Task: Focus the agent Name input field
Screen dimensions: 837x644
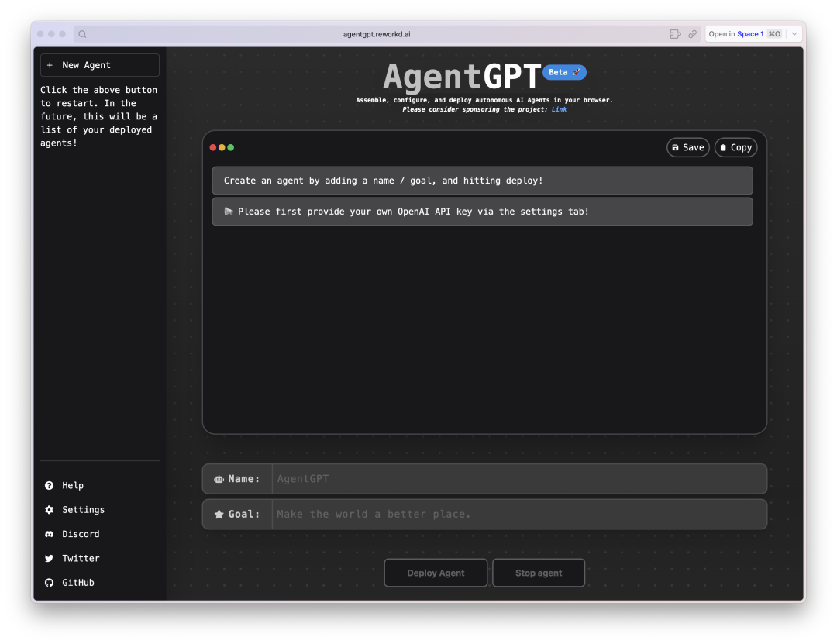Action: click(x=518, y=479)
